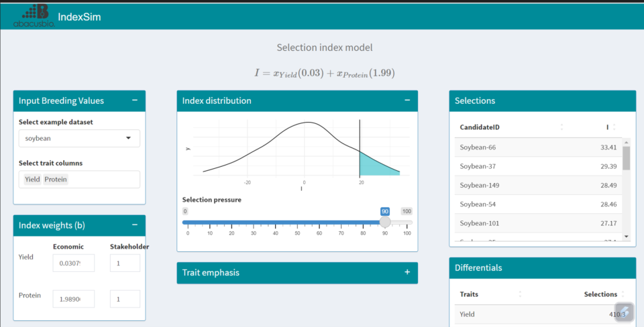The height and width of the screenshot is (327, 644).
Task: Click the abacusbio logo
Action: 32,15
